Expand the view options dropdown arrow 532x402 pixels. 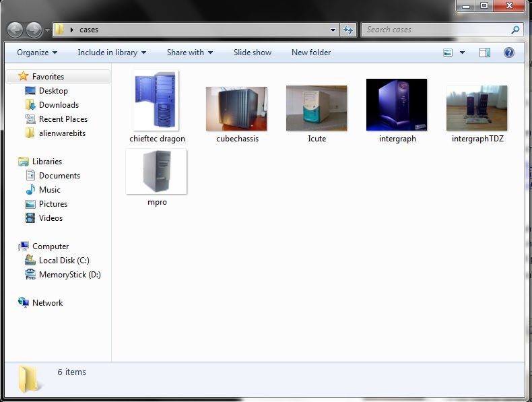(462, 53)
